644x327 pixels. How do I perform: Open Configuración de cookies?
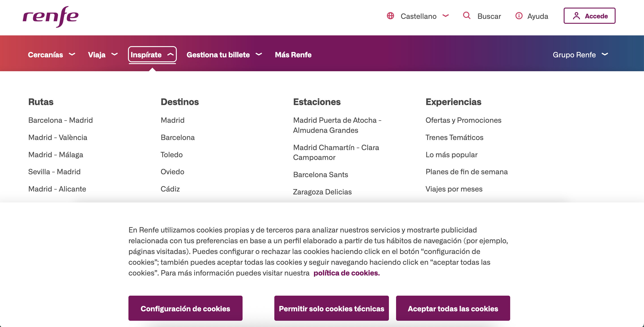[x=185, y=308]
